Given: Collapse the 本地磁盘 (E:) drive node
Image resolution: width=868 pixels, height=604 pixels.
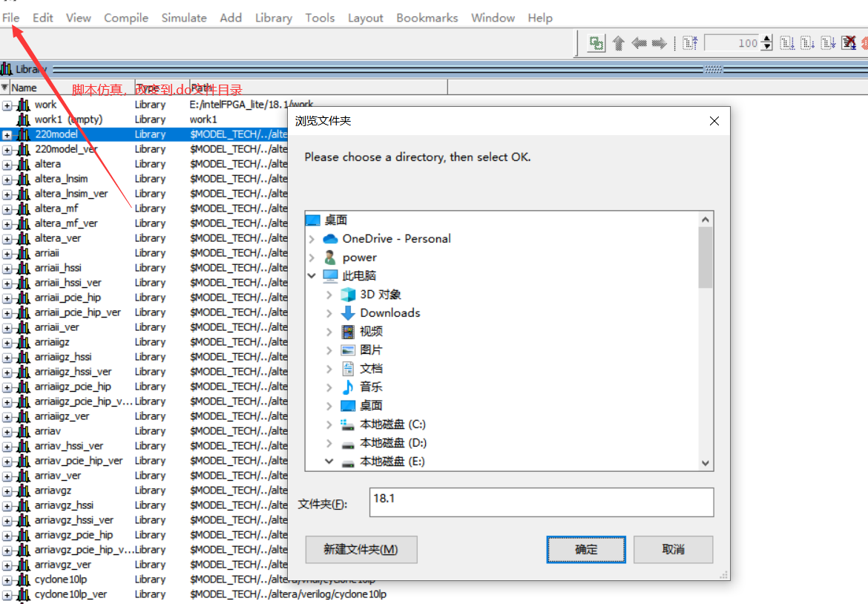Looking at the screenshot, I should point(329,462).
